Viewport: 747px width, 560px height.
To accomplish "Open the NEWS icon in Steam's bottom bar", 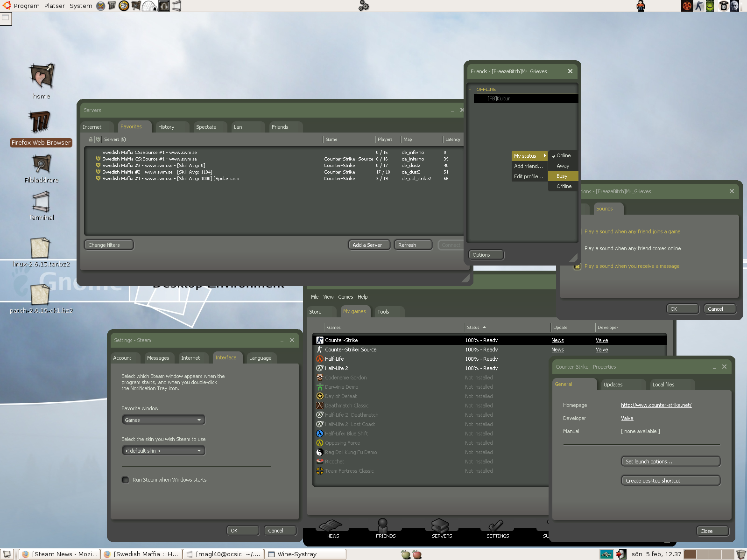I will click(x=331, y=526).
